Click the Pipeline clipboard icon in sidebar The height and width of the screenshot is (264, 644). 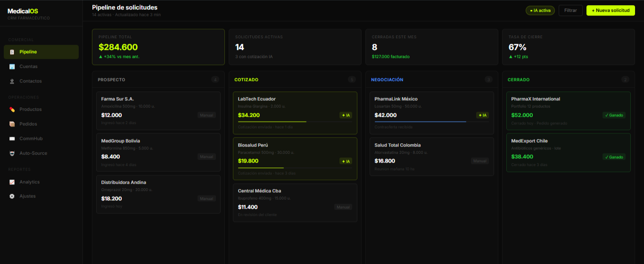12,52
